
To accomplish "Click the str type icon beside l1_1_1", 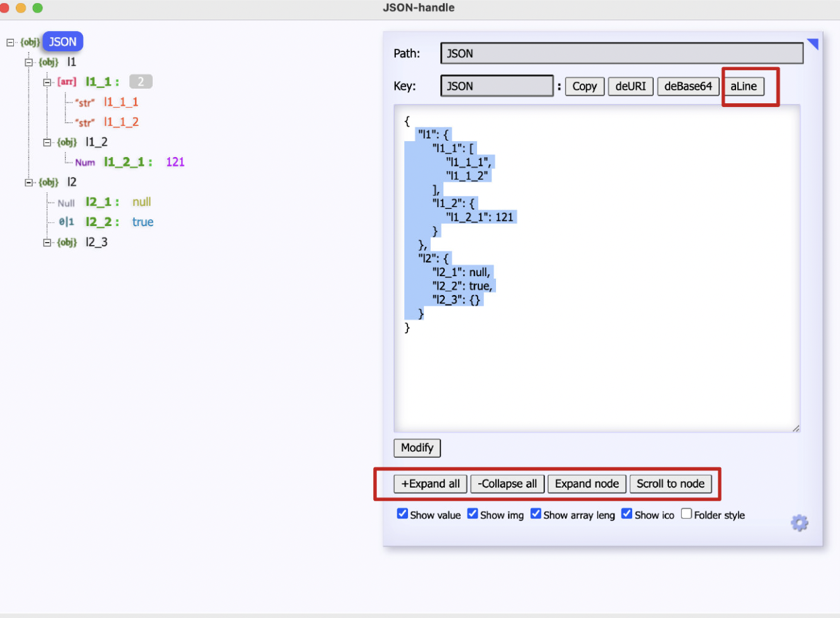I will click(x=84, y=102).
